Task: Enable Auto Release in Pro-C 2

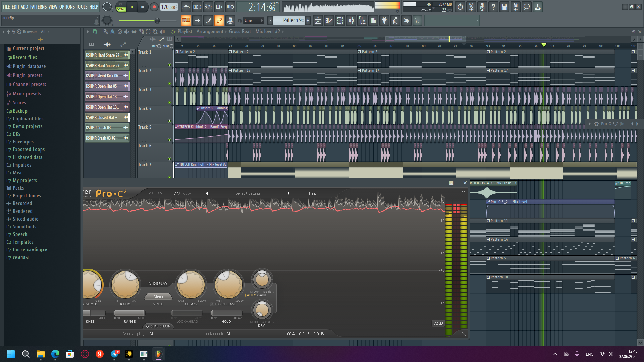Action: pyautogui.click(x=215, y=304)
